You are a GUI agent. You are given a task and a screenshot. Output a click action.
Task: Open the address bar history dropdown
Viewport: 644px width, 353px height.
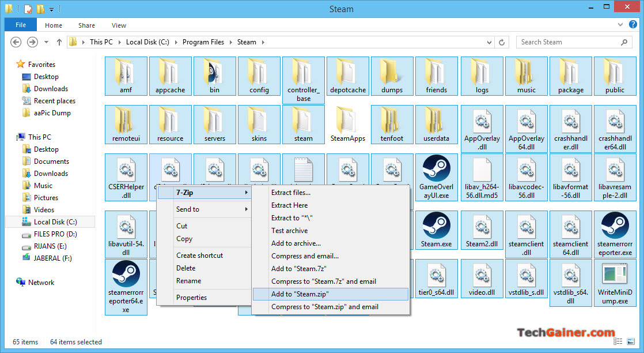point(489,42)
